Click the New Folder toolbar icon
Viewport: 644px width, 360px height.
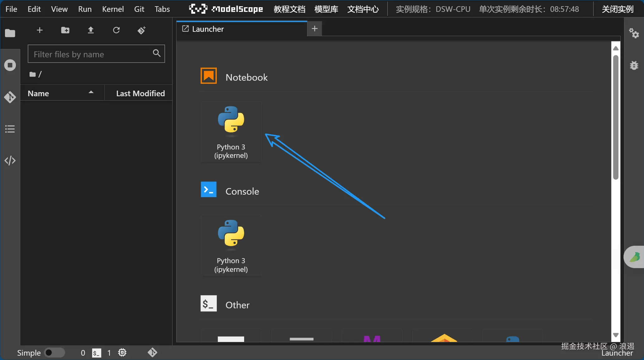coord(65,30)
